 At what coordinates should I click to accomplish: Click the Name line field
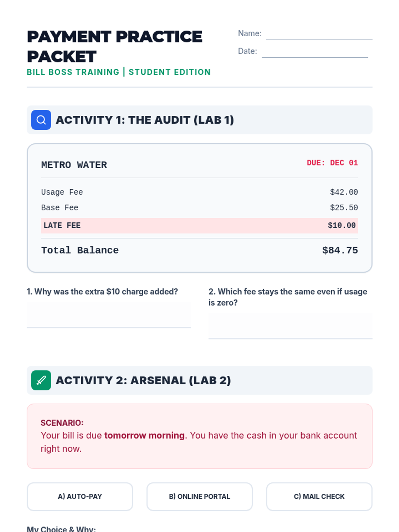(x=319, y=35)
